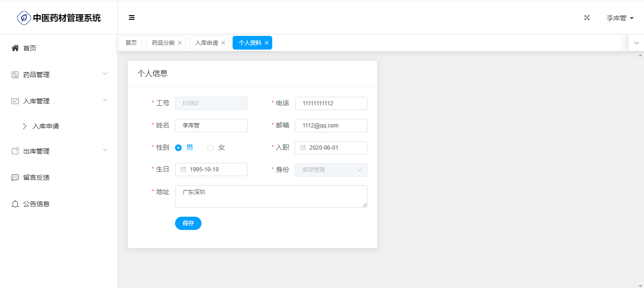644x288 pixels.
Task: Open the 李库管 user dropdown
Action: 619,18
